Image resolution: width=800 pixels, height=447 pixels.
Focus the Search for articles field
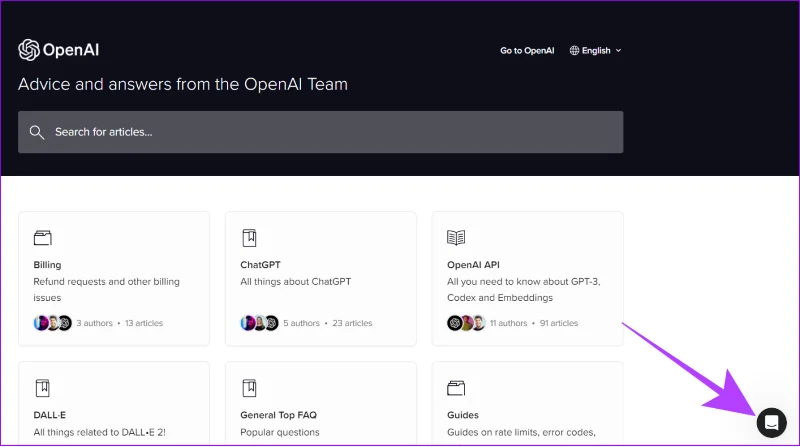point(320,132)
